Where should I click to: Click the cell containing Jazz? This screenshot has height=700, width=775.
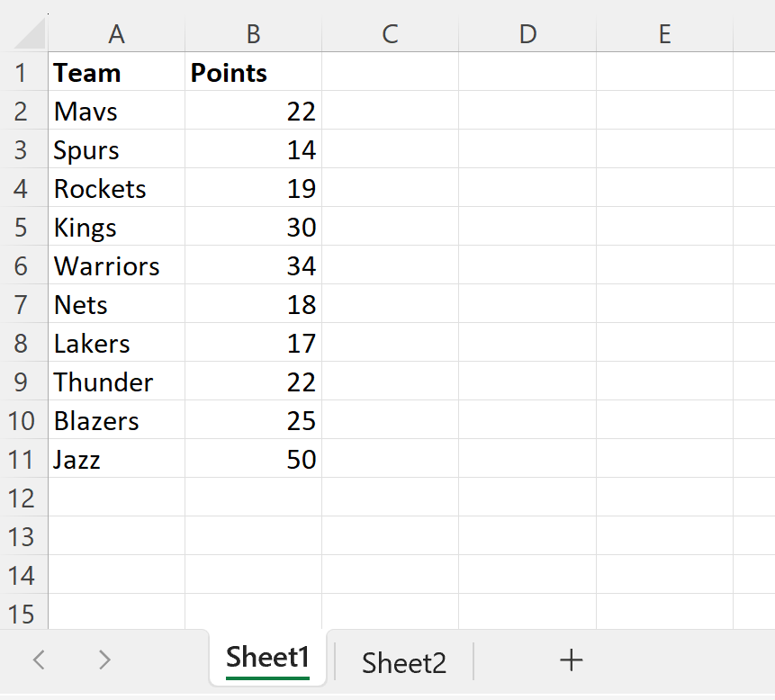[116, 459]
